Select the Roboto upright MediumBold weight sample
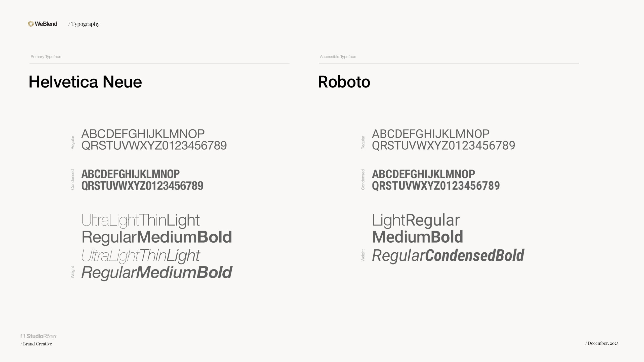 click(417, 237)
